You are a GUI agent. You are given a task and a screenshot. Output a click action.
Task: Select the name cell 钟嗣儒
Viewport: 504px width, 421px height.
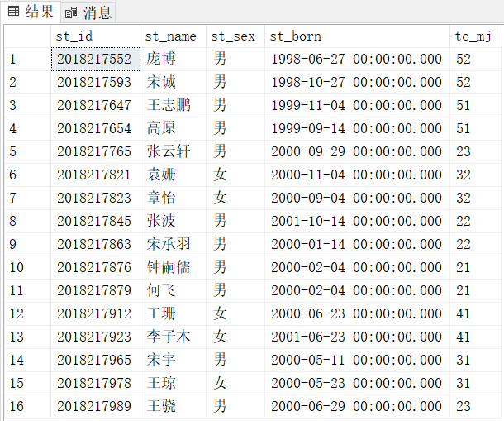click(173, 267)
